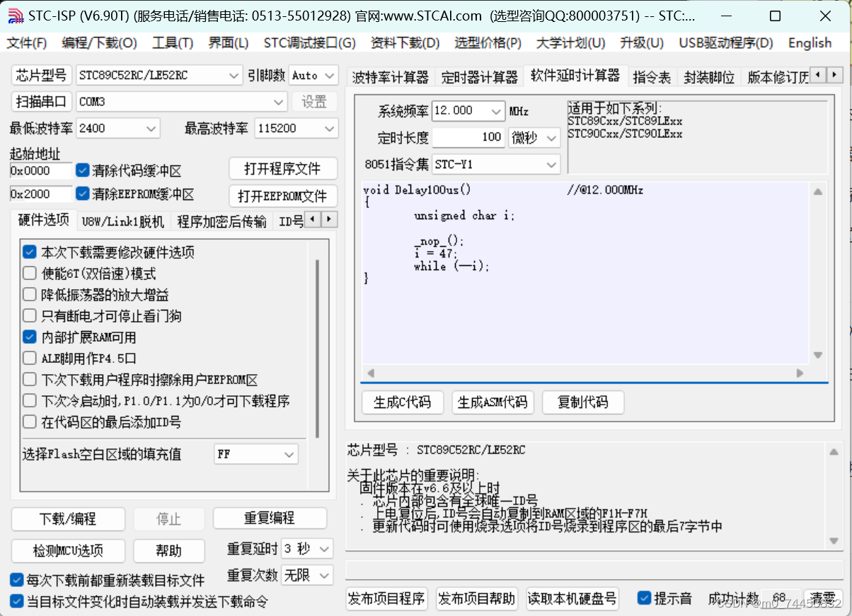
Task: Click start address field 0x0000
Action: (42, 170)
